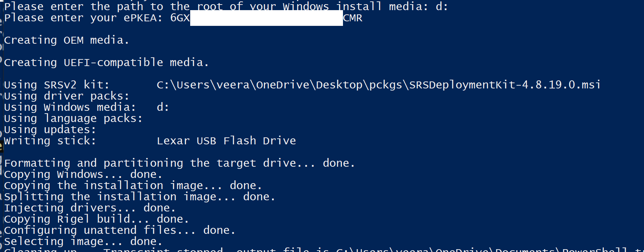
Task: Click the 'Please enter your ePKEA' prompt text
Action: coord(83,18)
